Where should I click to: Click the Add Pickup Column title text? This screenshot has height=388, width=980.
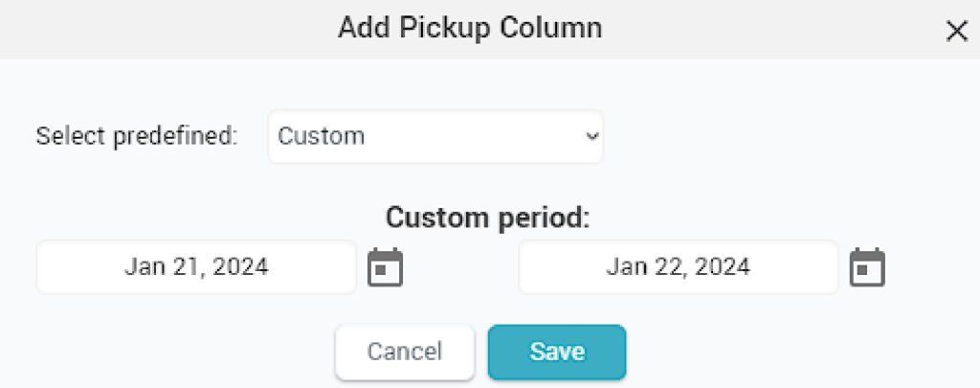pos(470,28)
